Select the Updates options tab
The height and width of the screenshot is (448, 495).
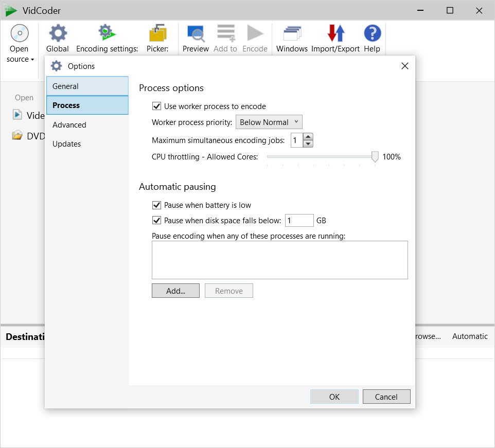point(87,144)
